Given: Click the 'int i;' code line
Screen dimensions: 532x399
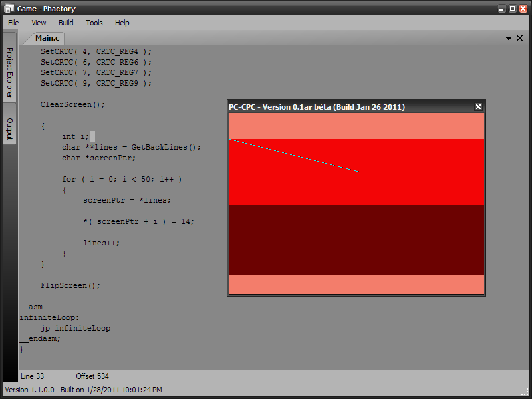Looking at the screenshot, I should (x=75, y=137).
